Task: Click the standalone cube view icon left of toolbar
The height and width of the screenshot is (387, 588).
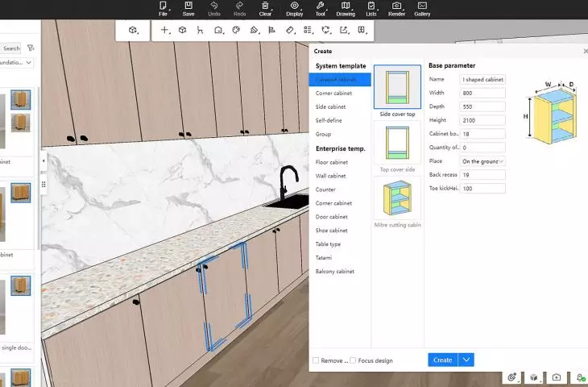Action: (x=132, y=30)
